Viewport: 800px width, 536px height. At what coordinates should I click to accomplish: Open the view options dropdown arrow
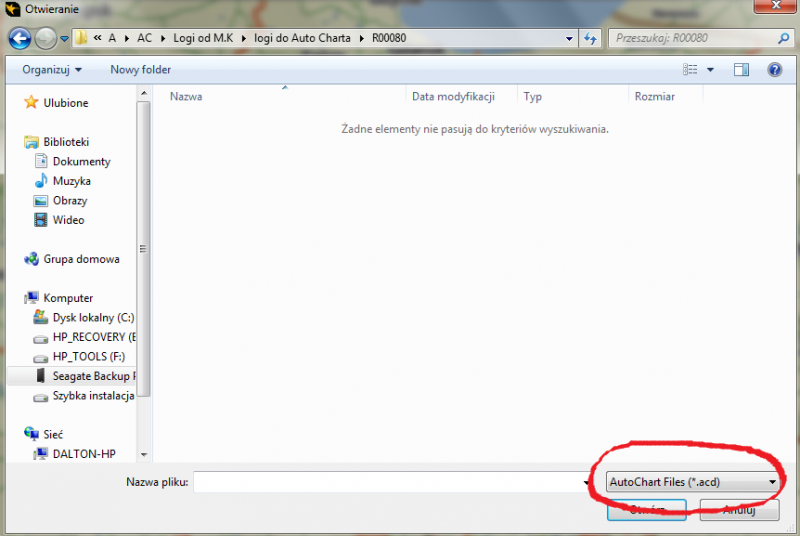click(x=711, y=70)
